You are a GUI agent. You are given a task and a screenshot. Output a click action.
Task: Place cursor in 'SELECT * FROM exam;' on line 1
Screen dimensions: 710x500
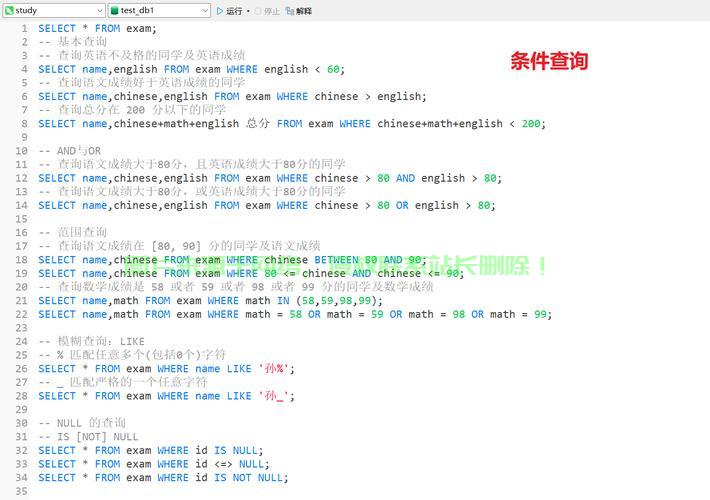pyautogui.click(x=97, y=29)
